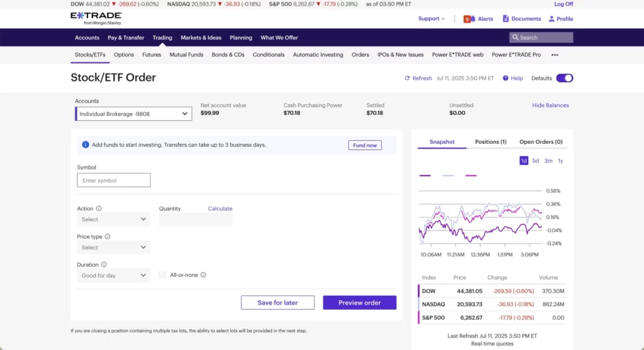This screenshot has height=350, width=644.
Task: Open the three-dot more menu
Action: 555,55
